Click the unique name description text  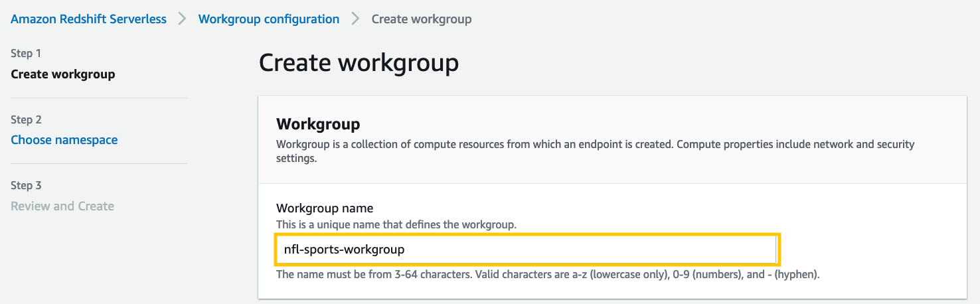point(396,225)
